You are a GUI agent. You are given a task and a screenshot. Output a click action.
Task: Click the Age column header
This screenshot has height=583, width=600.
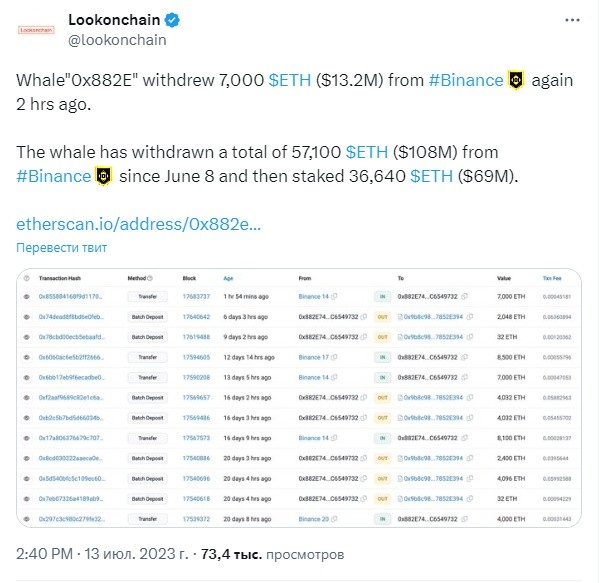pos(228,278)
